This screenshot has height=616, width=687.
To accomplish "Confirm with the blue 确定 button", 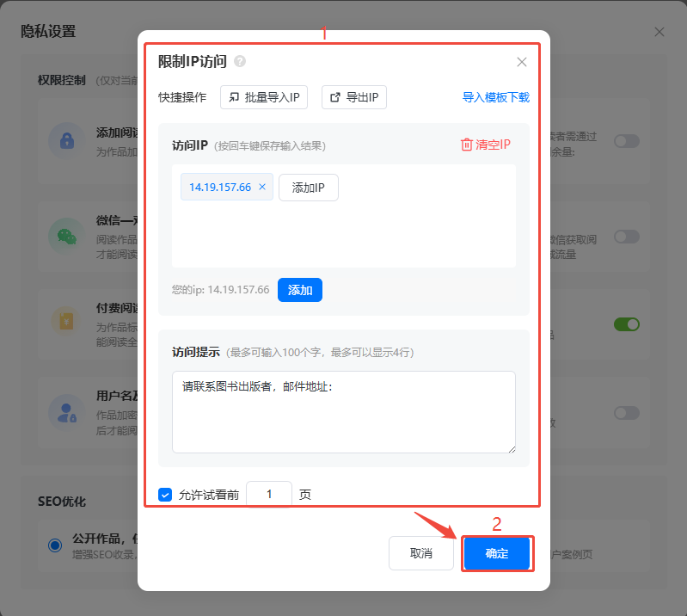I will pos(497,553).
